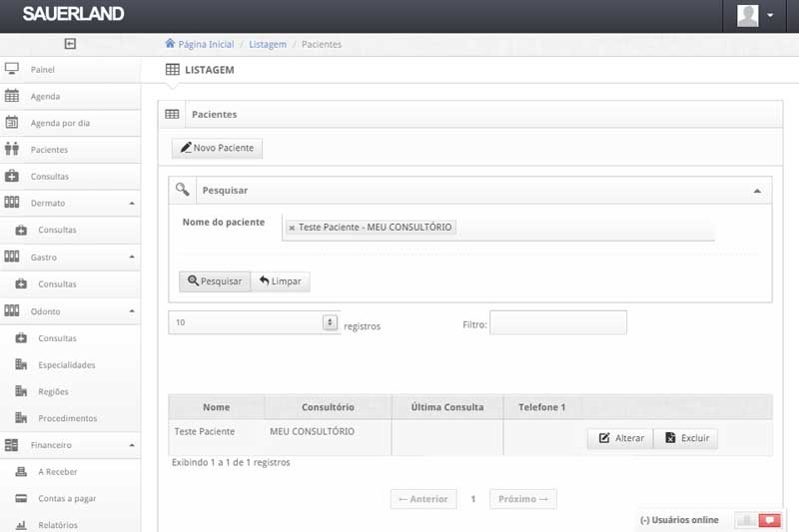Click the A Receber icon in sidebar

pyautogui.click(x=20, y=472)
